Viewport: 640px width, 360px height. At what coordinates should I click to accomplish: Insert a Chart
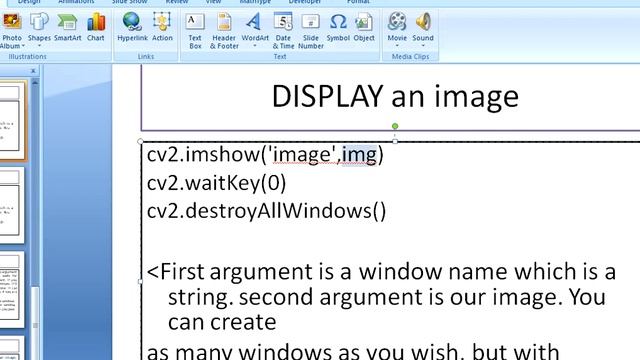96,27
